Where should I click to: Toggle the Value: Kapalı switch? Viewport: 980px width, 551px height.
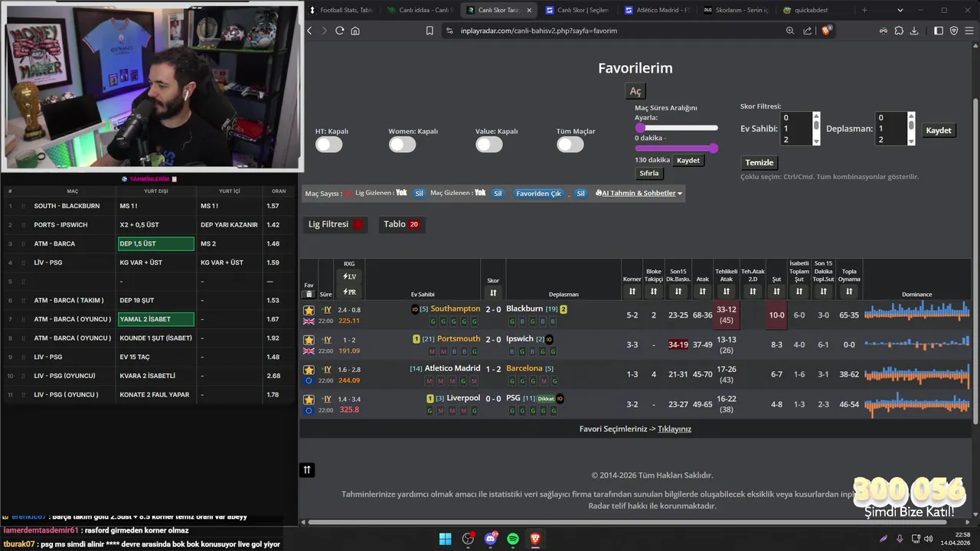[489, 145]
